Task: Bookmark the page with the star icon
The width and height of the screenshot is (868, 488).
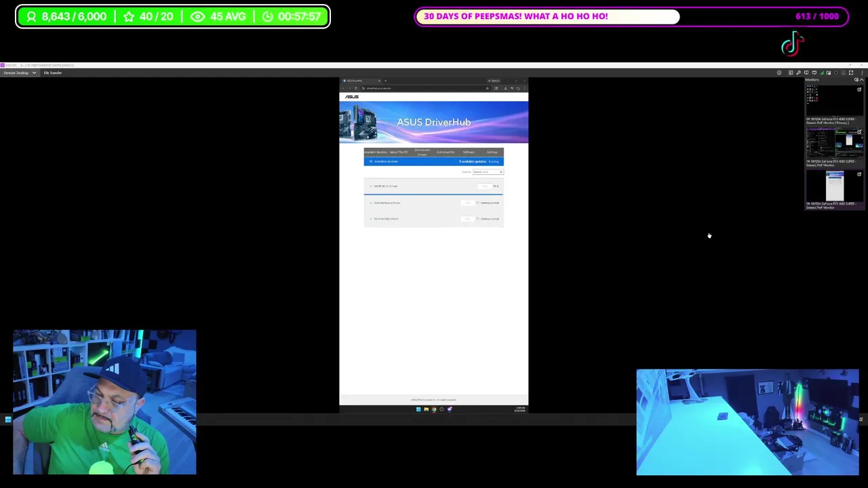Action: 488,88
